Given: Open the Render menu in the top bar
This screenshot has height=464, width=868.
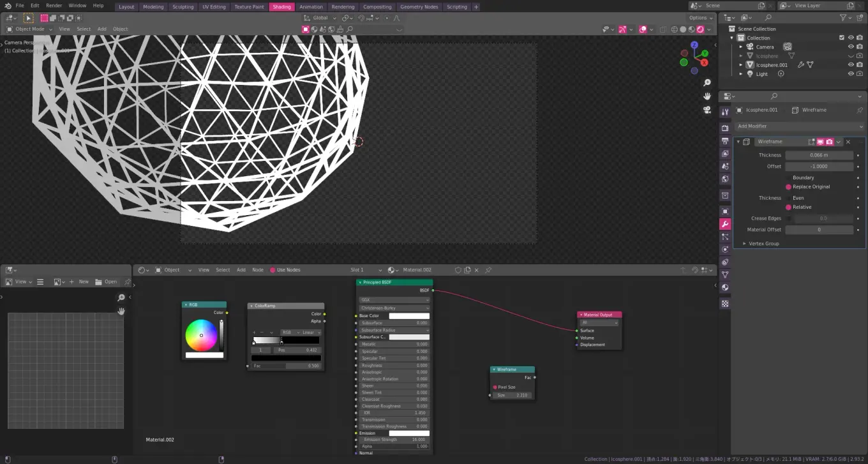Looking at the screenshot, I should point(54,5).
